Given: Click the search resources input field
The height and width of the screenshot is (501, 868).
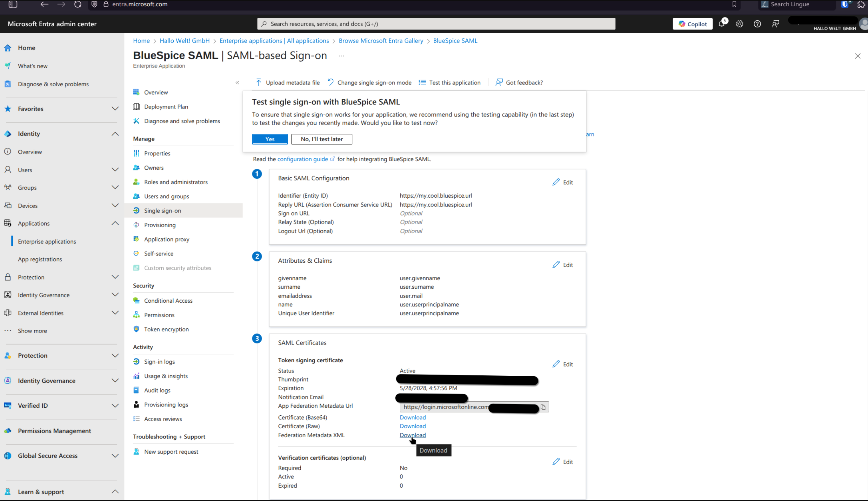Looking at the screenshot, I should coord(436,24).
